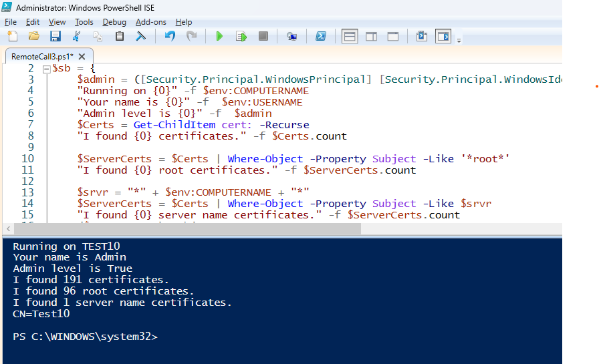599x364 pixels.
Task: Cut selection with scissors icon
Action: pyautogui.click(x=76, y=36)
